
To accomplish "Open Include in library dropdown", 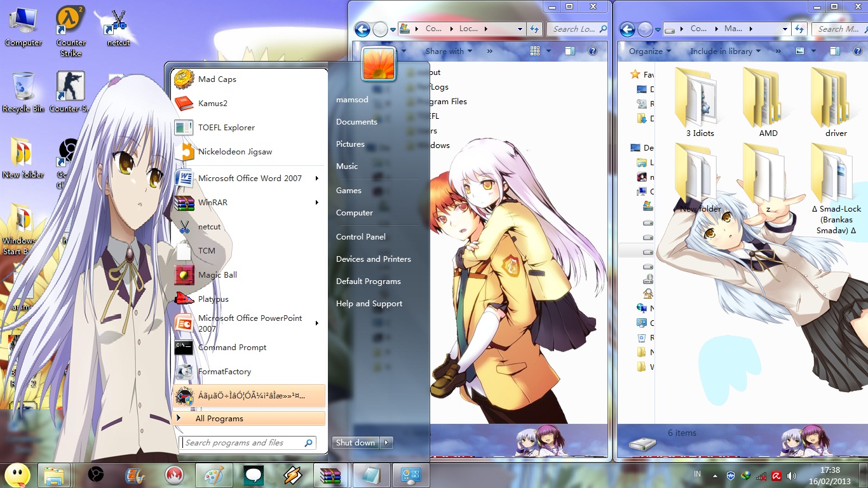I will click(x=726, y=51).
